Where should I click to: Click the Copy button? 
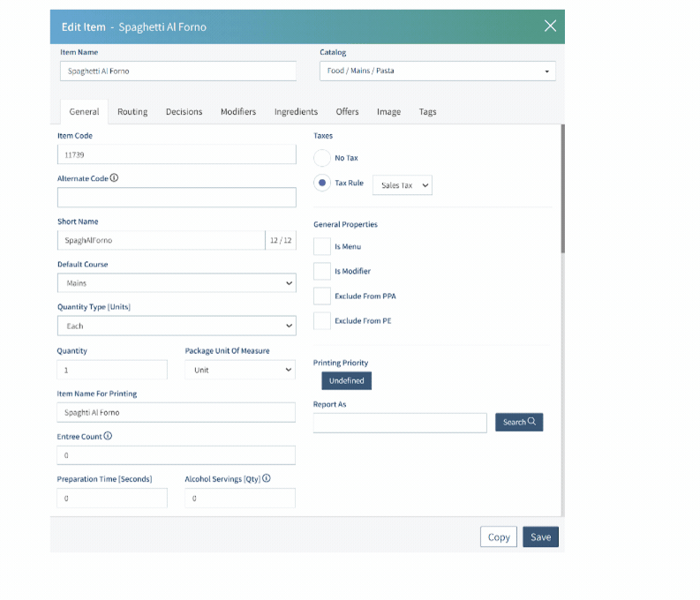pos(499,536)
